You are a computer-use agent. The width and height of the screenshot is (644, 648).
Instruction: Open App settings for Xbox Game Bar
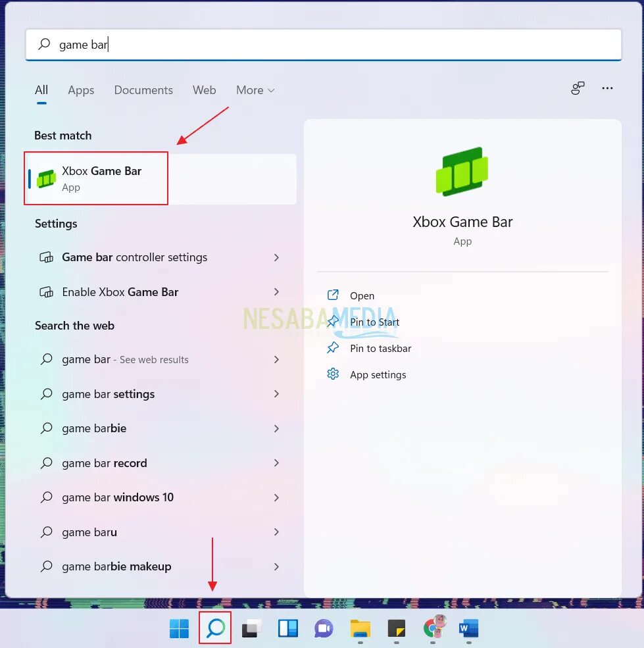tap(378, 375)
